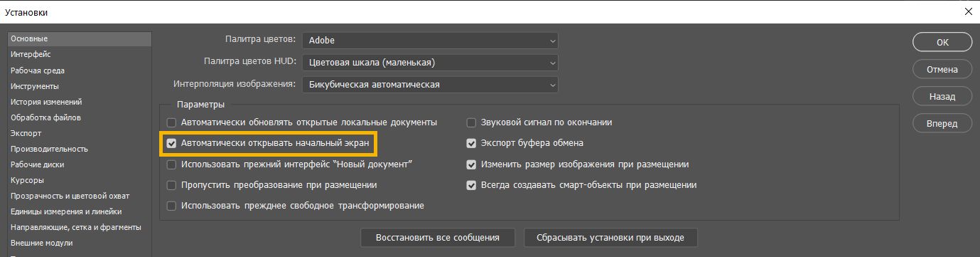This screenshot has width=980, height=257.
Task: Select Основные category in sidebar
Action: 79,39
